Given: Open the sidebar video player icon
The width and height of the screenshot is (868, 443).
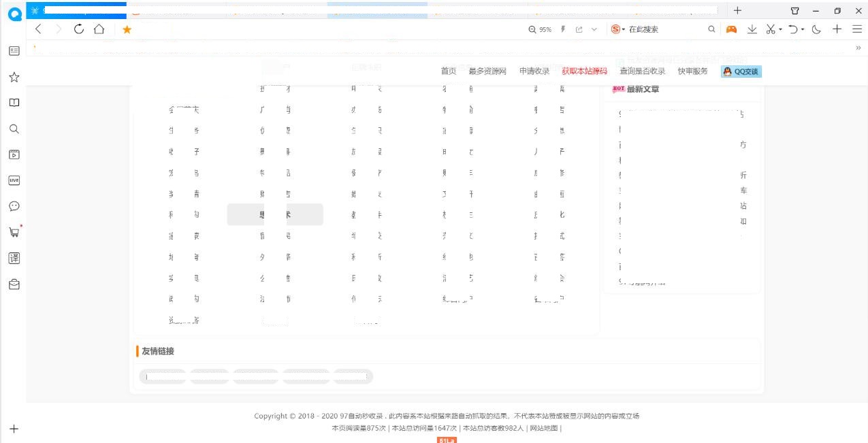Looking at the screenshot, I should [x=14, y=154].
